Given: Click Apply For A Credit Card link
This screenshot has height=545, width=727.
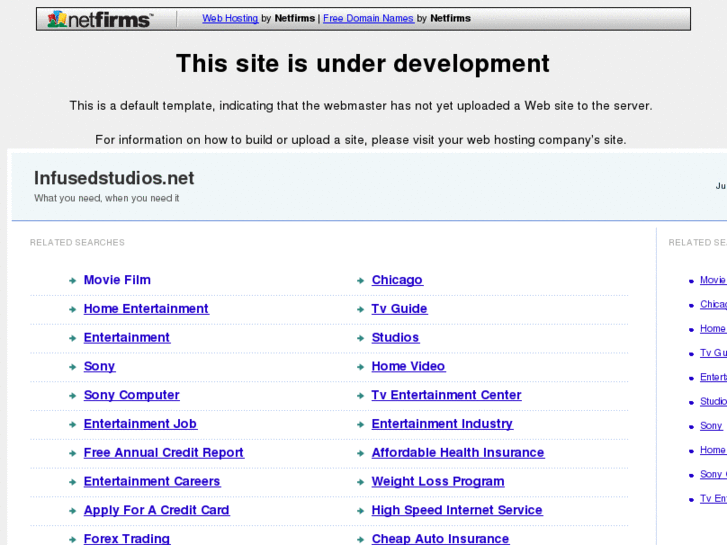Looking at the screenshot, I should coord(157,510).
